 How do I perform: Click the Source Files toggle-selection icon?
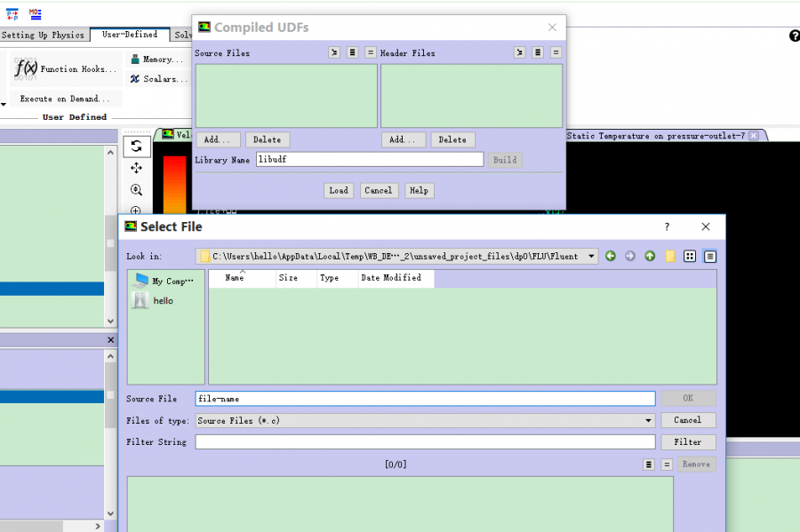tap(334, 52)
